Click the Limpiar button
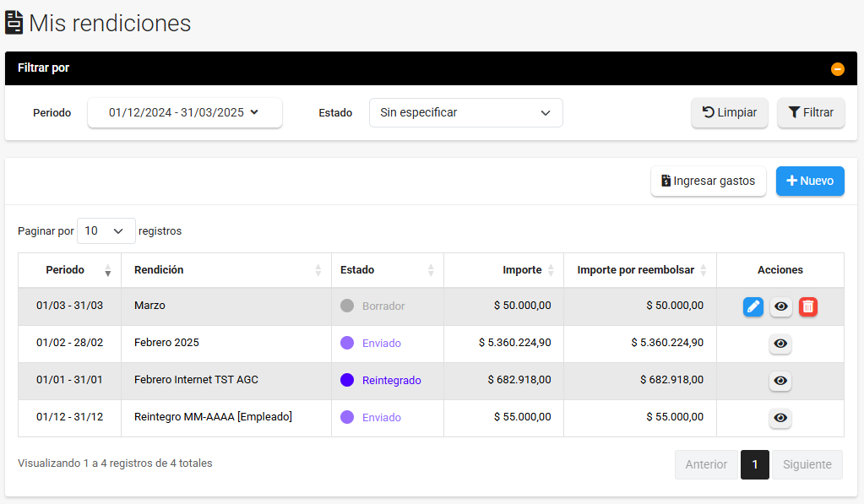Image resolution: width=864 pixels, height=504 pixels. [730, 112]
